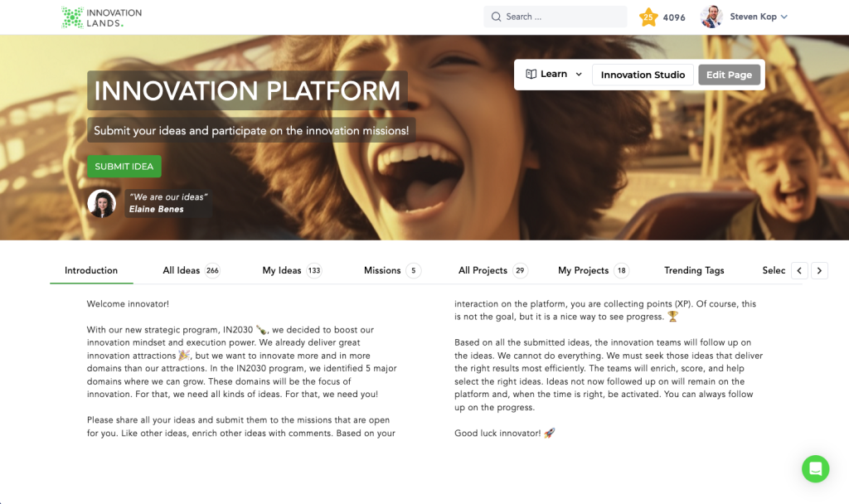The width and height of the screenshot is (849, 504).
Task: Click the left arrow beside the tab strip
Action: [x=799, y=270]
